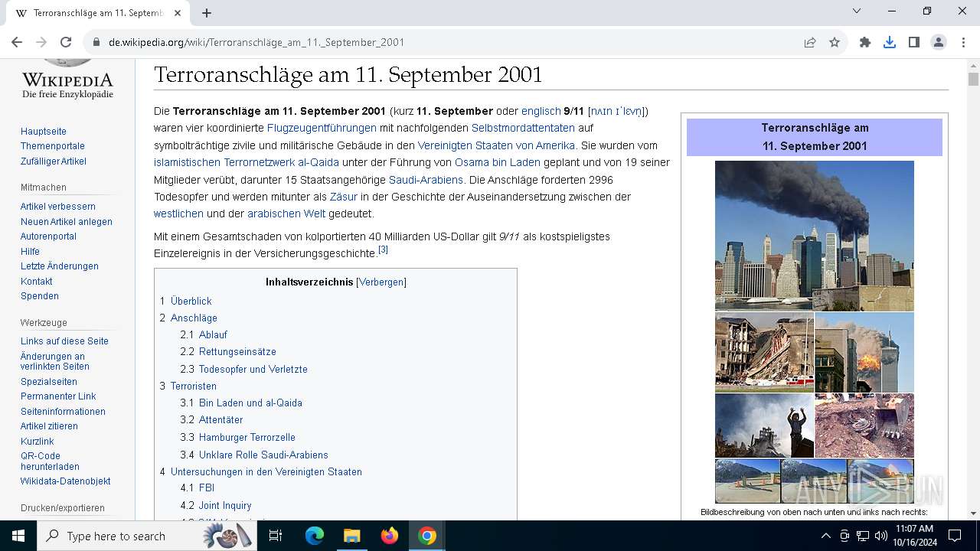Follow the Flugzeugentführungen link
The height and width of the screenshot is (551, 980).
click(322, 128)
